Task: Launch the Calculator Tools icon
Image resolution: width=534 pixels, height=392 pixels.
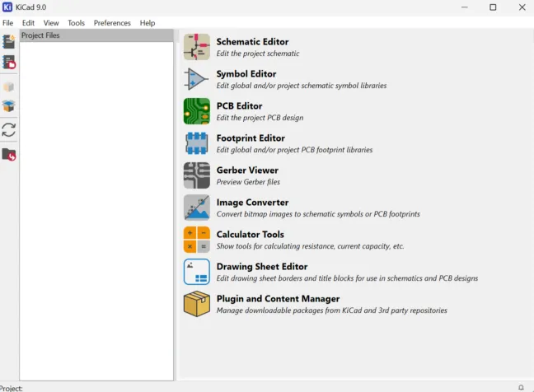Action: tap(196, 240)
